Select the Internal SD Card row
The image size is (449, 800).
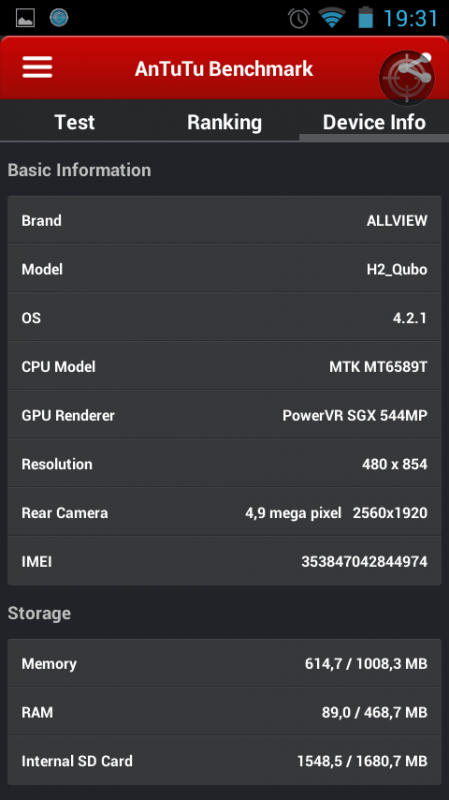point(224,761)
